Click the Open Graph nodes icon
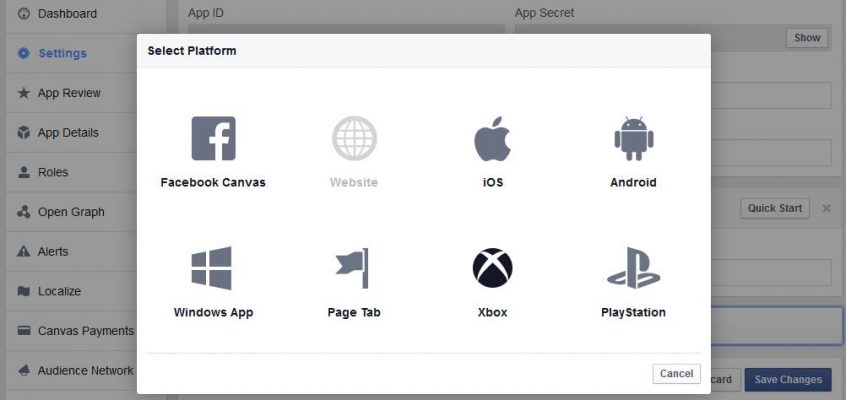846x400 pixels. 24,212
